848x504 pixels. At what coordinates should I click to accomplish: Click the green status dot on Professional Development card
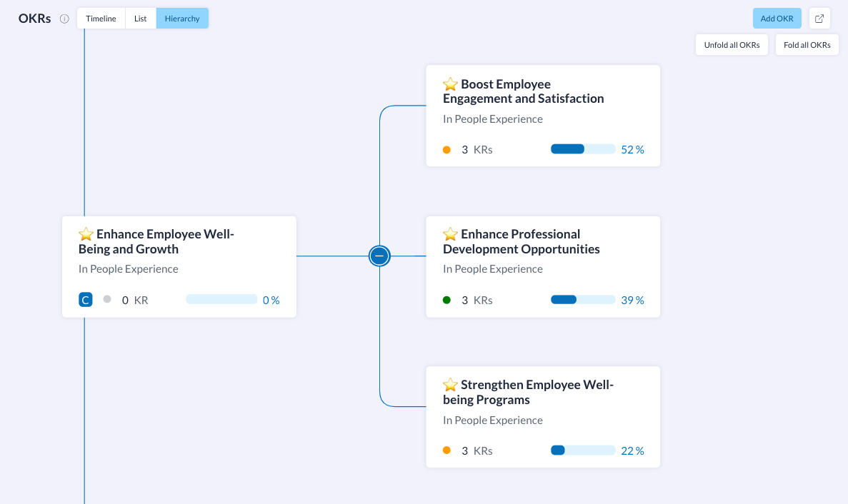coord(447,300)
